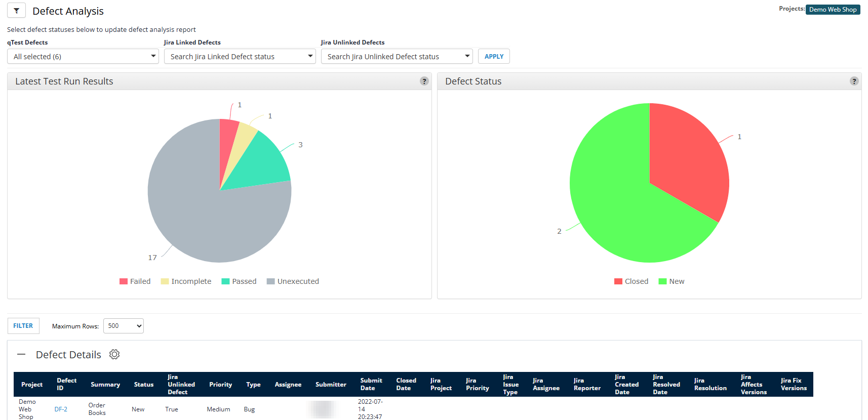This screenshot has height=420, width=868.
Task: Open Defect Details settings gear
Action: point(114,355)
